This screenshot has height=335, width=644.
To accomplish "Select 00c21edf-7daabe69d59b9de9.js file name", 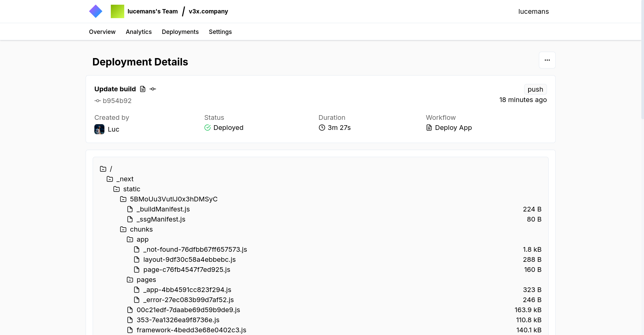I will pos(188,310).
